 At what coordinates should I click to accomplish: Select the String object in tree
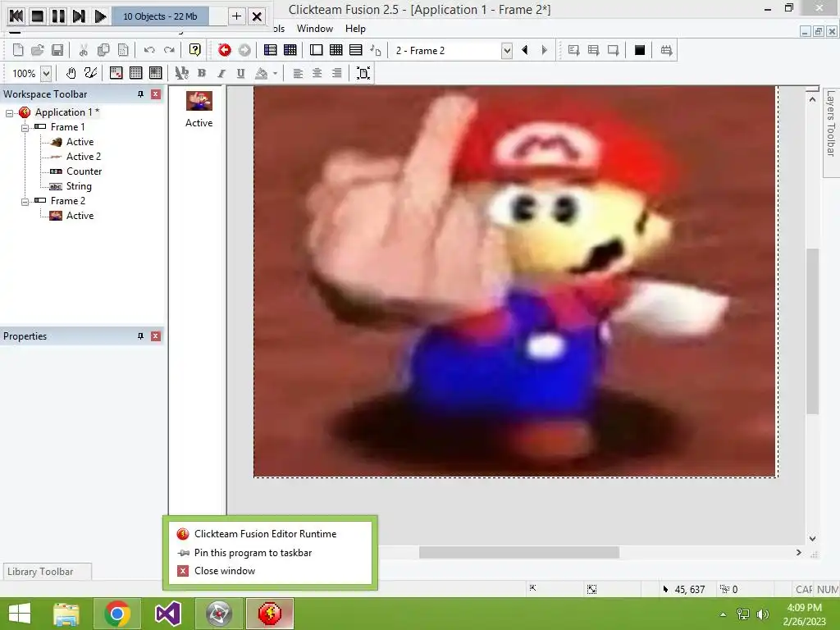pyautogui.click(x=79, y=186)
